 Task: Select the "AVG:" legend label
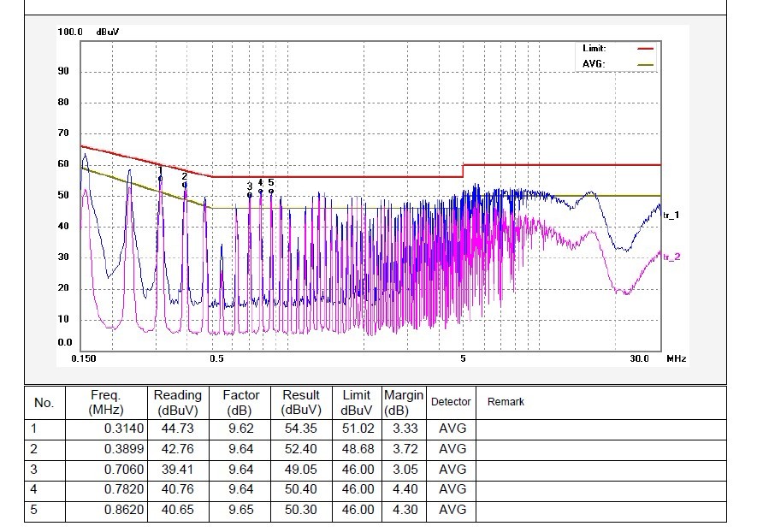click(594, 64)
